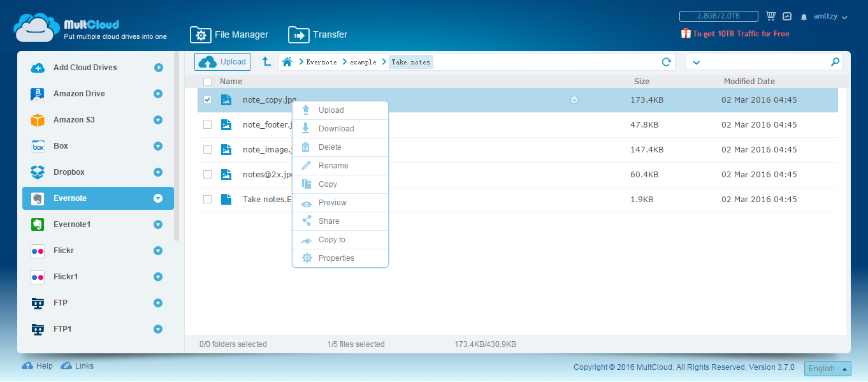Toggle the select-all checkbox in header
The image size is (868, 382).
coord(207,82)
